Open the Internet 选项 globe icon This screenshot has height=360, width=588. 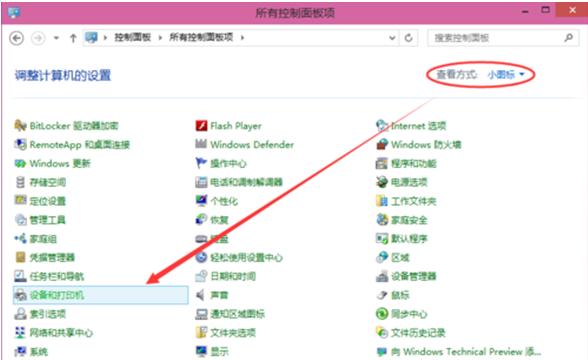tap(382, 125)
